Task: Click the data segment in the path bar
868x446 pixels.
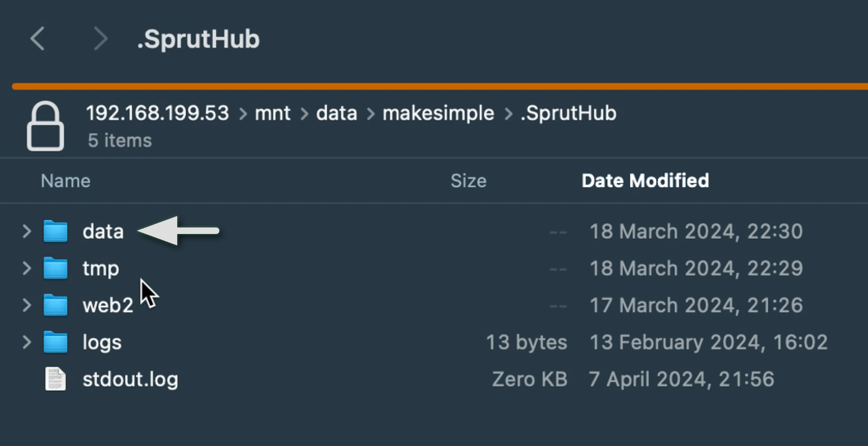Action: (x=337, y=113)
